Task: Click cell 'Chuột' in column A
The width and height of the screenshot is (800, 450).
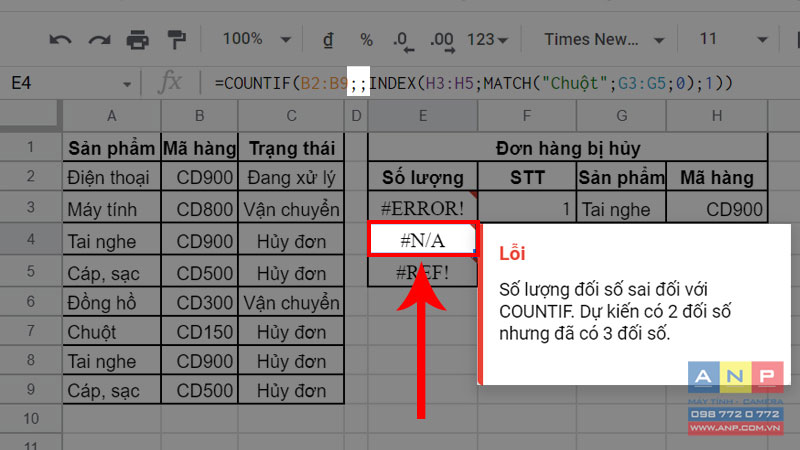Action: pyautogui.click(x=112, y=332)
